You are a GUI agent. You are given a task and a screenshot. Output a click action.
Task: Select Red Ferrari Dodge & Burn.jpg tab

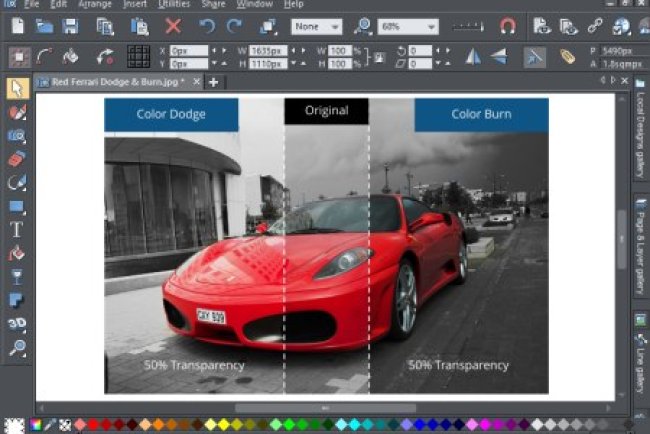tap(117, 82)
